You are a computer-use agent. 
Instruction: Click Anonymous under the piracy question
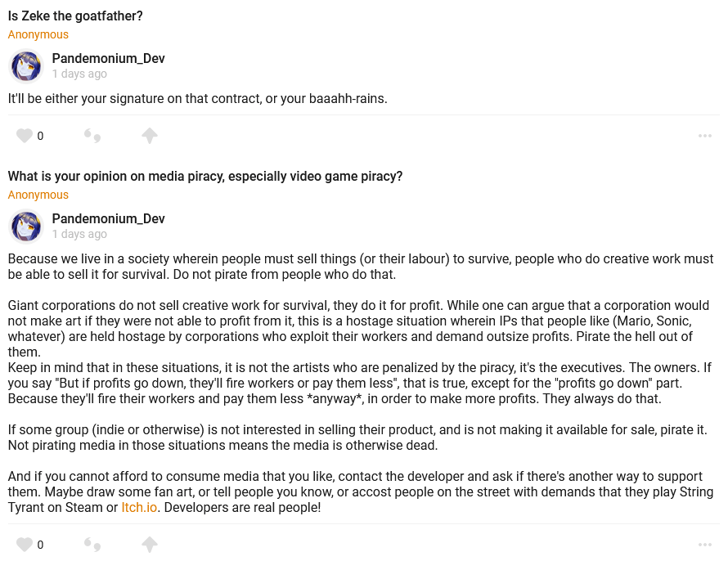[x=38, y=195]
